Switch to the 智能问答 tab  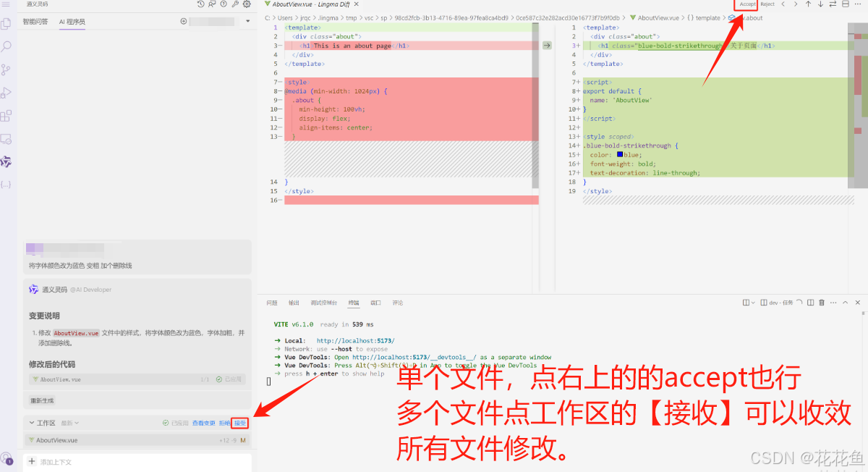pyautogui.click(x=35, y=22)
